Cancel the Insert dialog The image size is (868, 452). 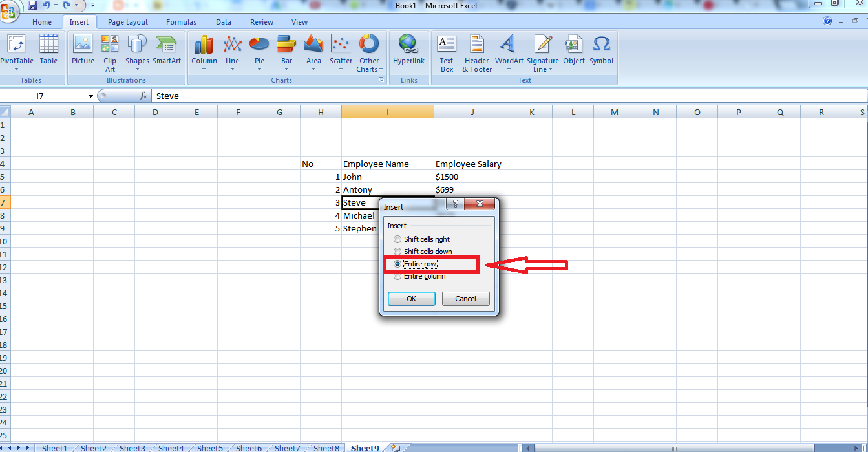(x=465, y=298)
